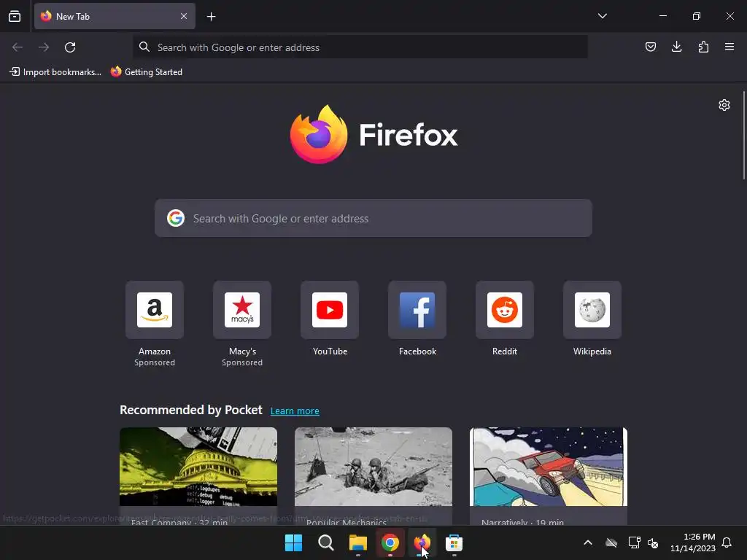
Task: Open network status tray icon
Action: tap(634, 542)
